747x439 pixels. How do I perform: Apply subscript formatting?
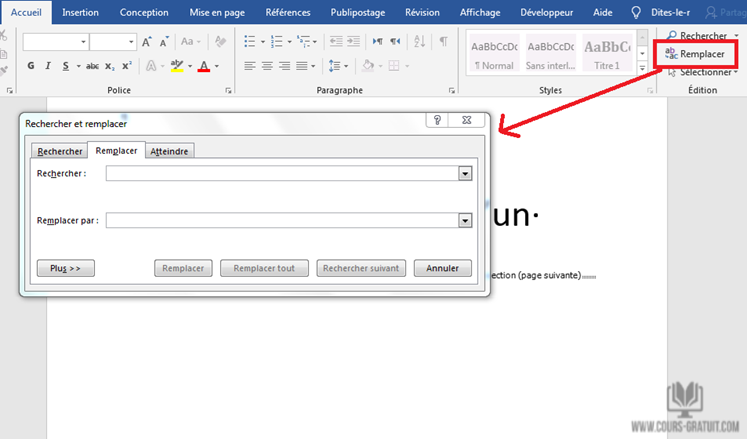click(x=110, y=66)
